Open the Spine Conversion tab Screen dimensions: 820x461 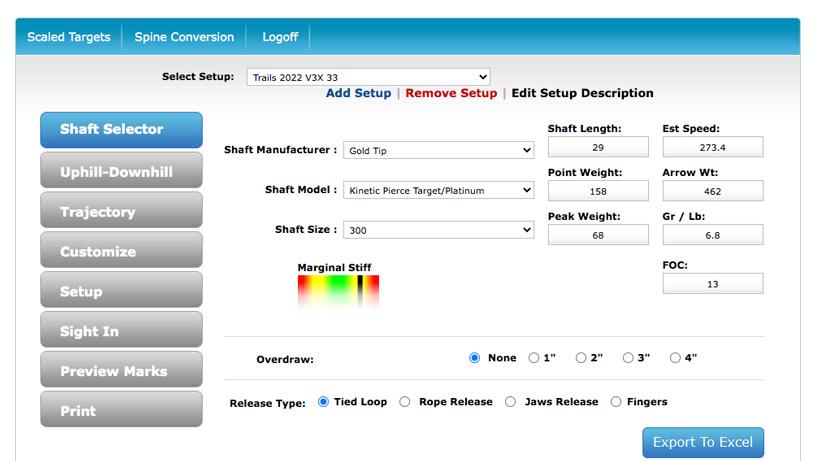tap(184, 37)
